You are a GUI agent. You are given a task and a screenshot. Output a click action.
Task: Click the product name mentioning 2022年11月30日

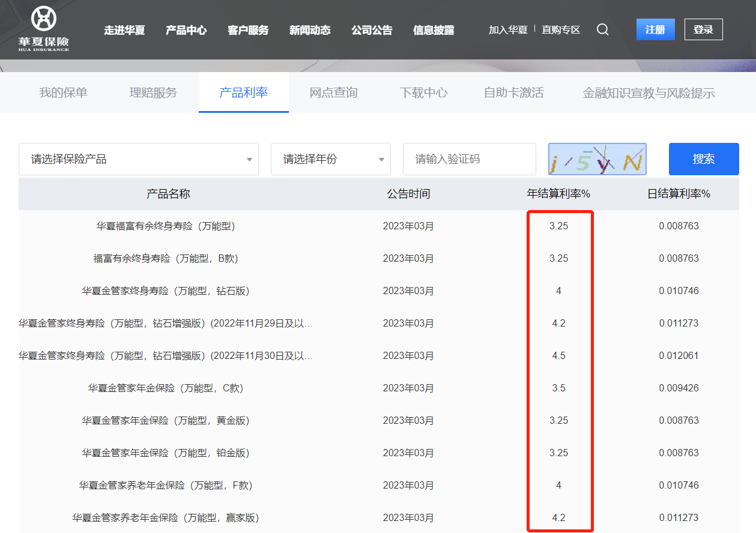tap(166, 356)
